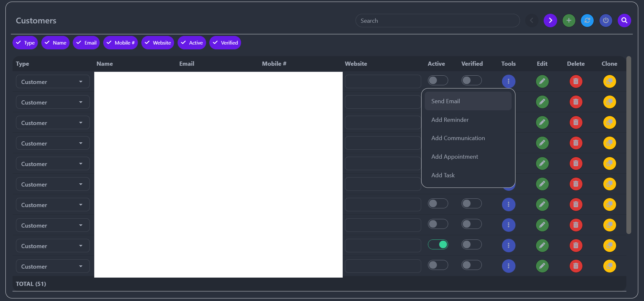Image resolution: width=644 pixels, height=301 pixels.
Task: Select Add Task menu option
Action: point(468,175)
